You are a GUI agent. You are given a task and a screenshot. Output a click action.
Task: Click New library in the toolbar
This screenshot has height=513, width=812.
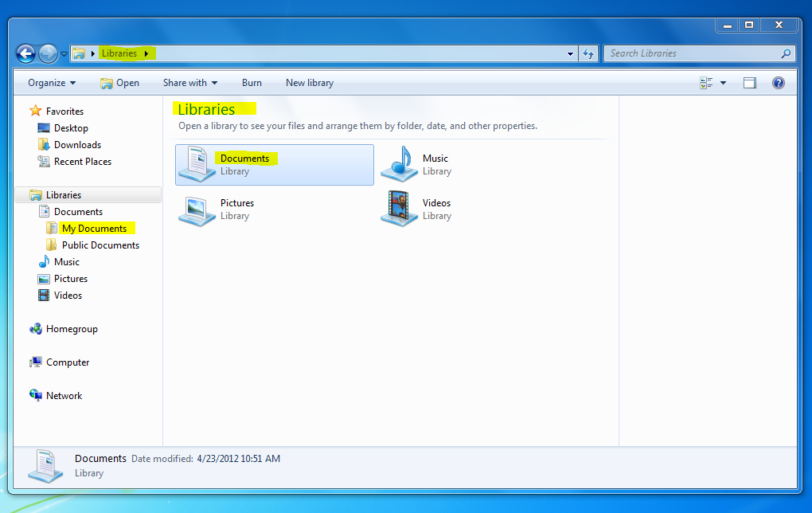(309, 82)
